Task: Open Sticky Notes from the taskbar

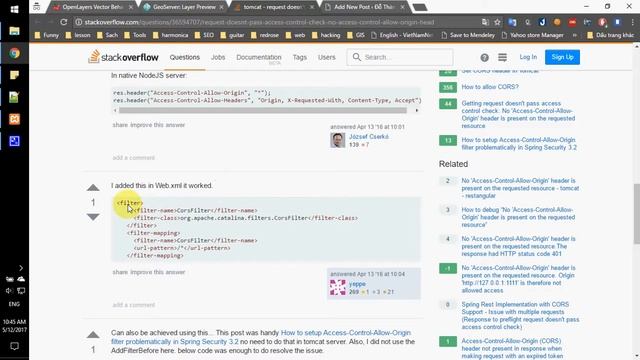Action: coord(14,75)
